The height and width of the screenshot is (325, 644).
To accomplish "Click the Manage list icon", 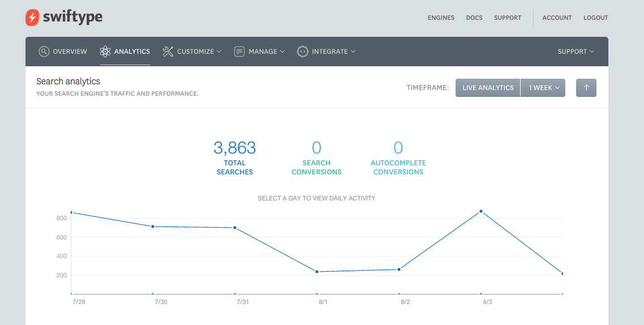I will tap(239, 52).
